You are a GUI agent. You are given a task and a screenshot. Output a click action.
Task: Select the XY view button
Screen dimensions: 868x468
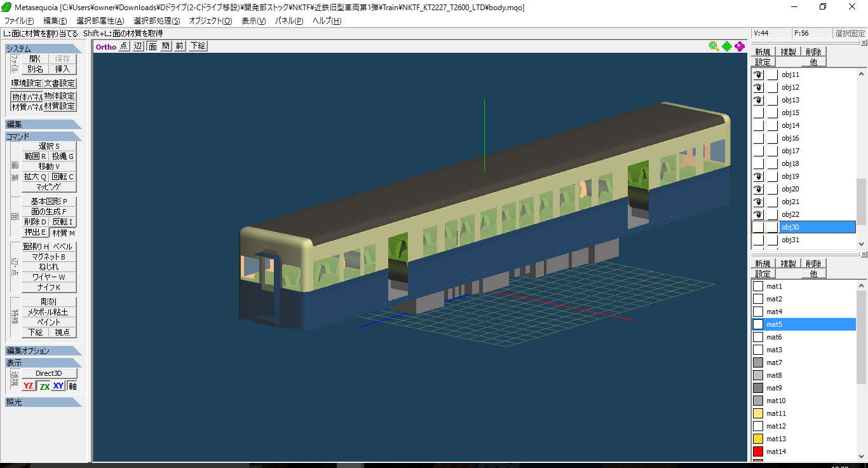pos(58,386)
